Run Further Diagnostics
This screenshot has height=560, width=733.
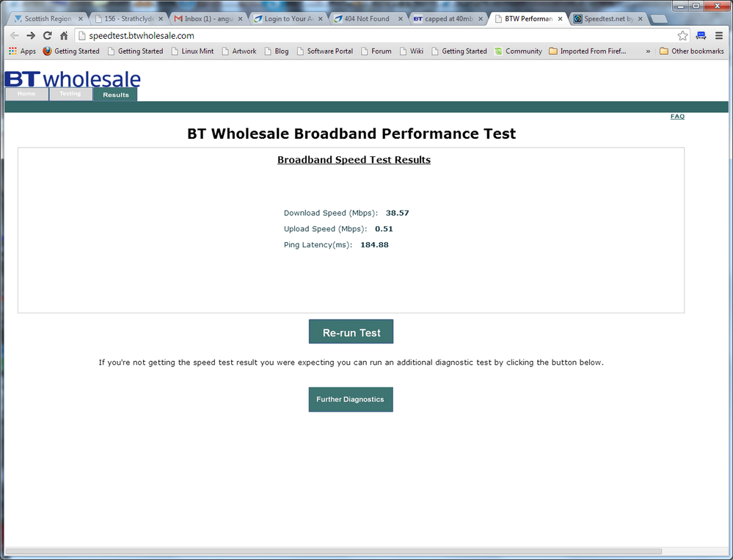tap(351, 399)
